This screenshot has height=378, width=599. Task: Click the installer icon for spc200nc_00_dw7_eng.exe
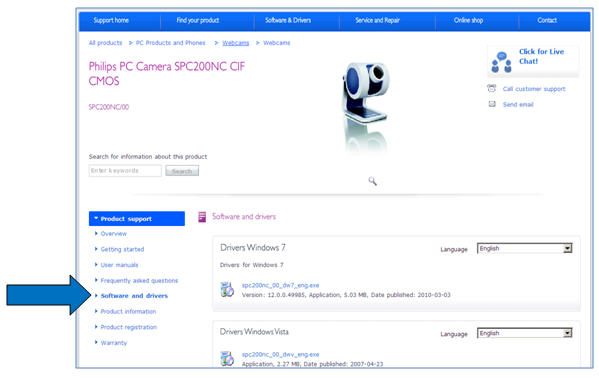pyautogui.click(x=227, y=289)
